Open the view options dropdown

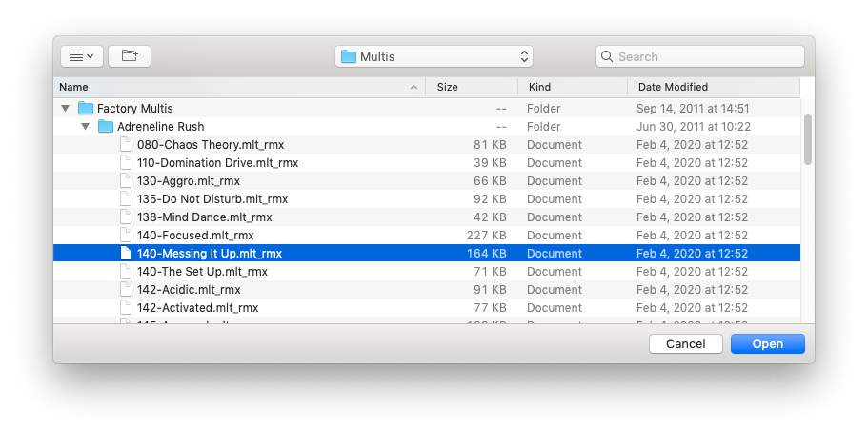[82, 56]
